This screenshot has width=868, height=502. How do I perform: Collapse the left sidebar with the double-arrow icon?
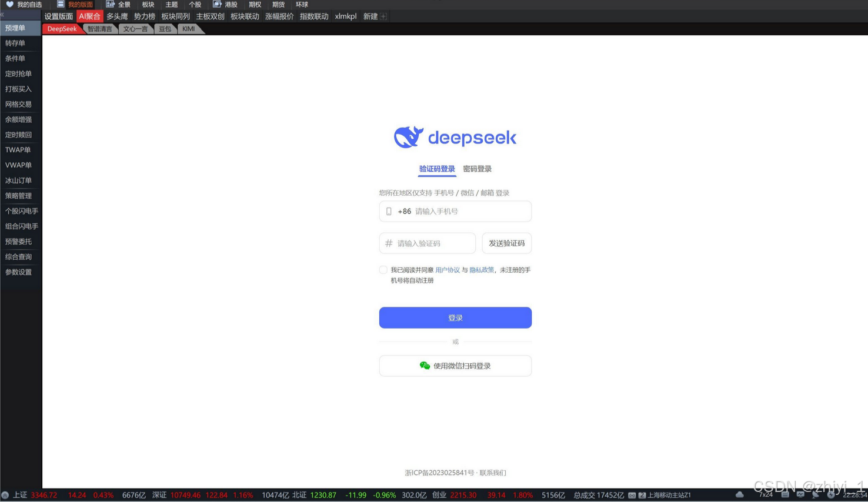click(x=2, y=15)
